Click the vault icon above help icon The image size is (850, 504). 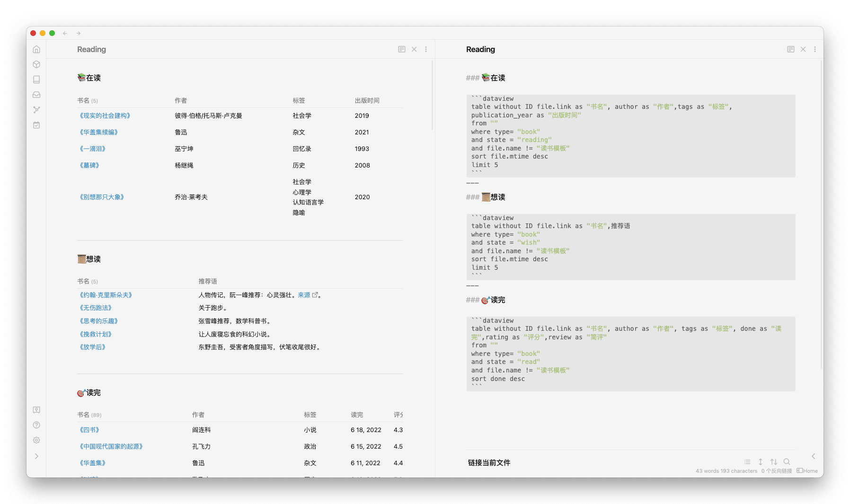36,410
